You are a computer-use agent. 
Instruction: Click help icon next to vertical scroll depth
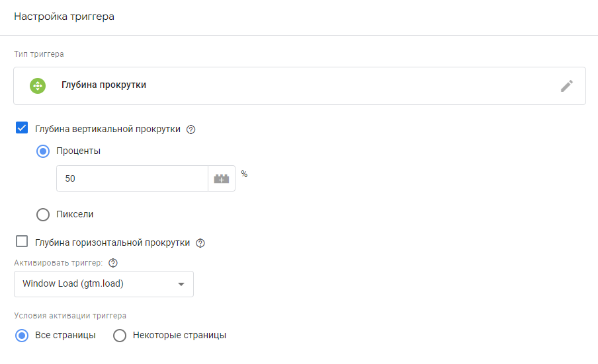tap(191, 129)
